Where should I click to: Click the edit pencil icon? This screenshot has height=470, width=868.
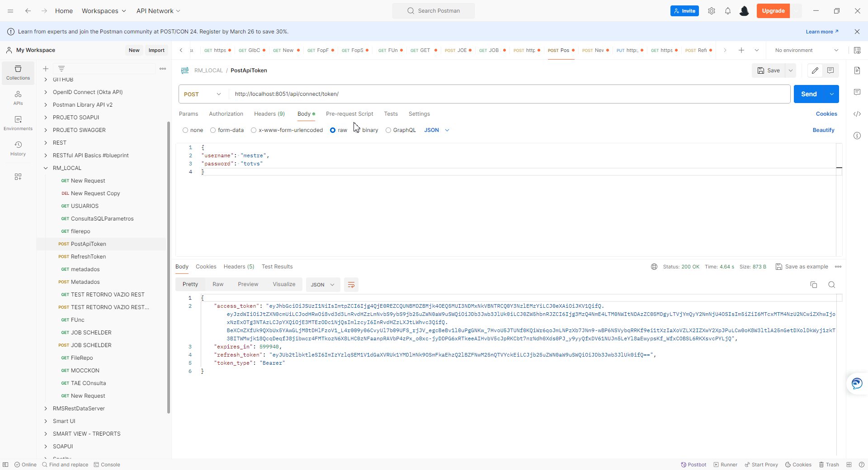click(x=815, y=70)
